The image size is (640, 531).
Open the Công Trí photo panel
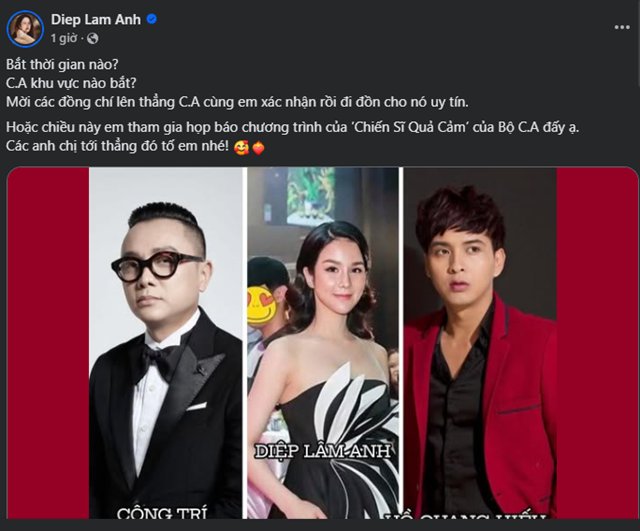pyautogui.click(x=165, y=343)
